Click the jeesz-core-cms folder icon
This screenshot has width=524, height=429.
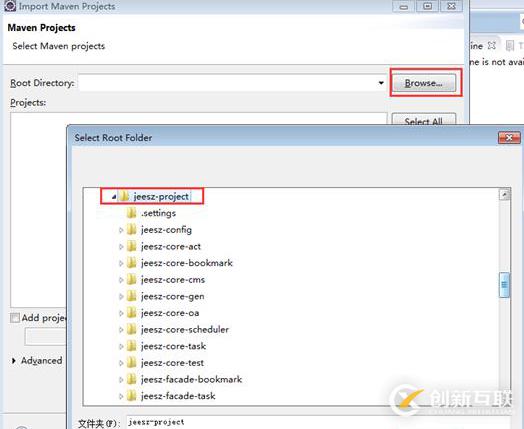click(132, 279)
